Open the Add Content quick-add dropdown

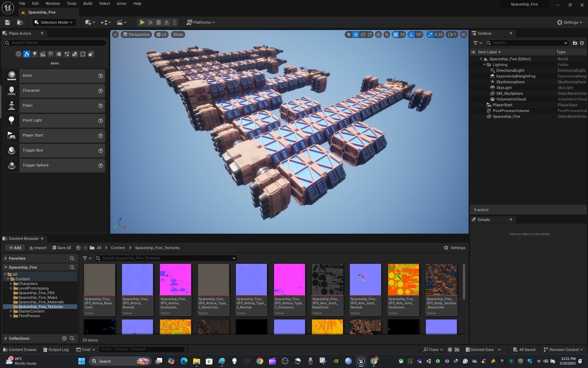(x=90, y=22)
